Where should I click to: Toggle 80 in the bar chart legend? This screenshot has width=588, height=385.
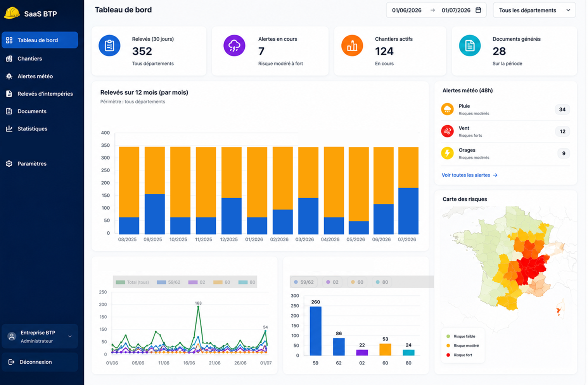coord(382,282)
